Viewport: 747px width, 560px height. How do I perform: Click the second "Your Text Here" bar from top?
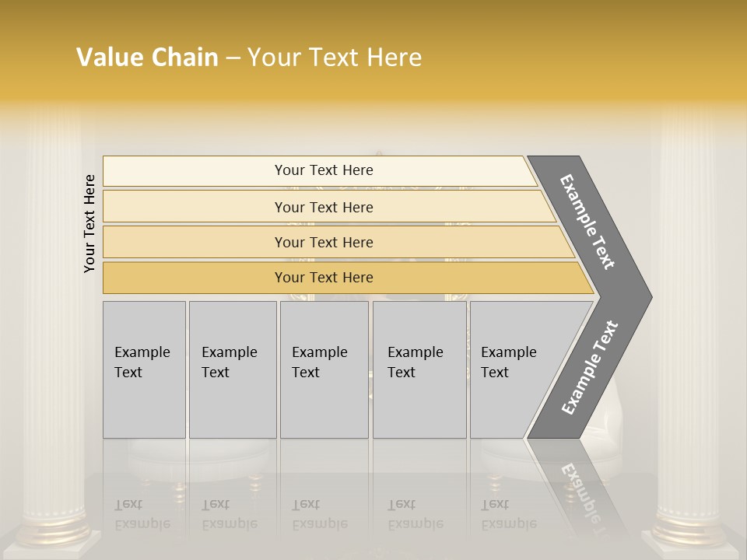(324, 207)
